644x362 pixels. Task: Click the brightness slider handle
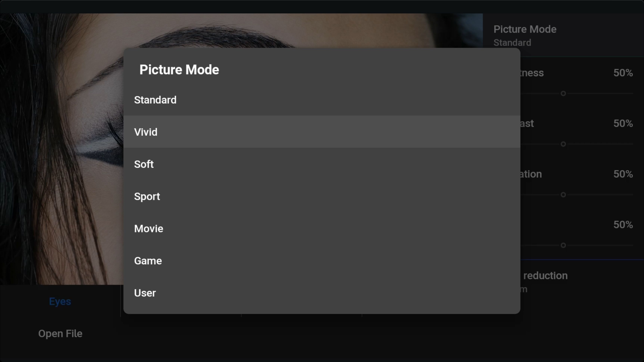(563, 93)
